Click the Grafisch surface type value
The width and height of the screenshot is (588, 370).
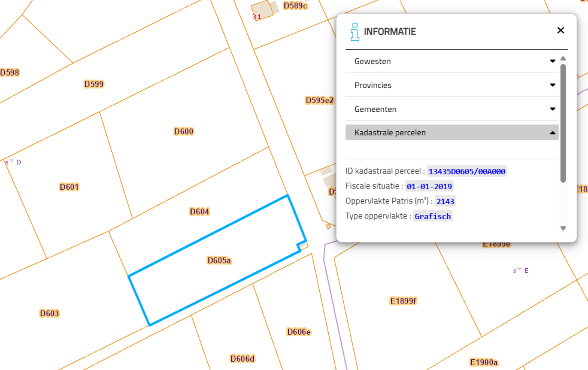pyautogui.click(x=432, y=216)
